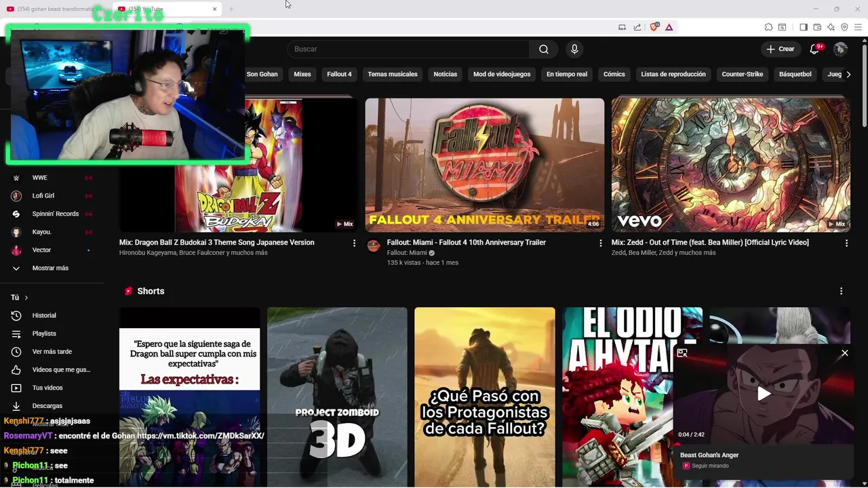Screen dimensions: 868x488
Task: Open Mix: Zedd - Out of Time title
Action: [710, 243]
